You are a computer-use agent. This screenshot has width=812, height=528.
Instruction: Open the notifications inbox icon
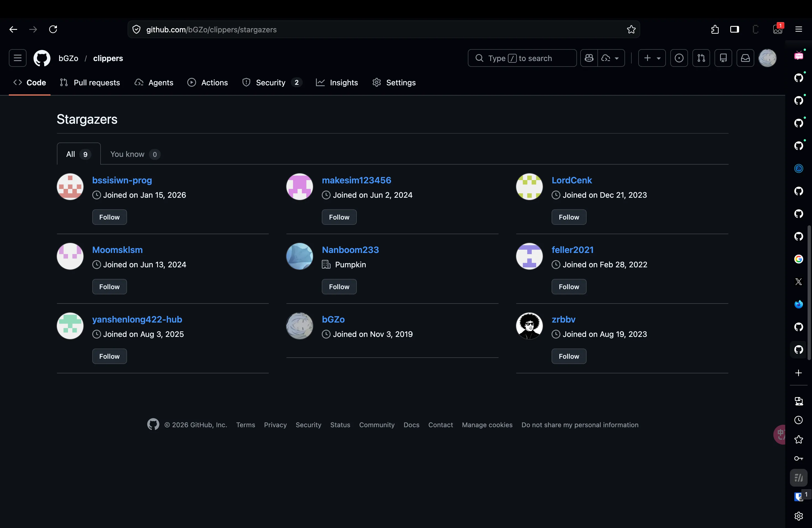tap(745, 58)
